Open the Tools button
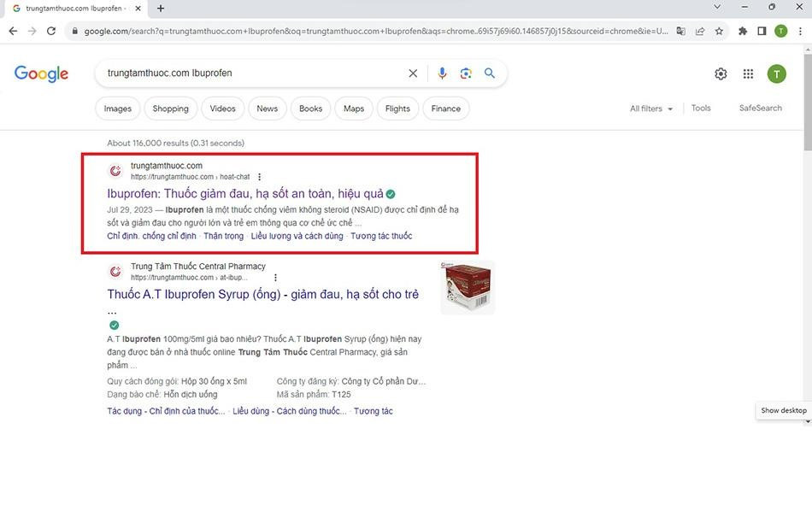 click(701, 109)
